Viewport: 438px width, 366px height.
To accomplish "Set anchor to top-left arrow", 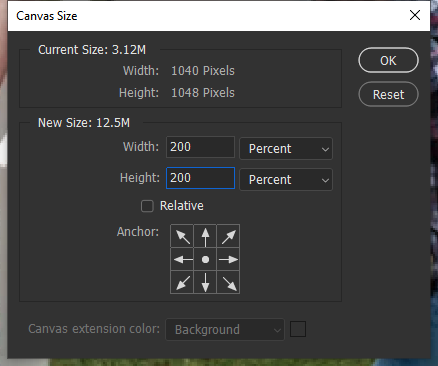I will coord(182,236).
